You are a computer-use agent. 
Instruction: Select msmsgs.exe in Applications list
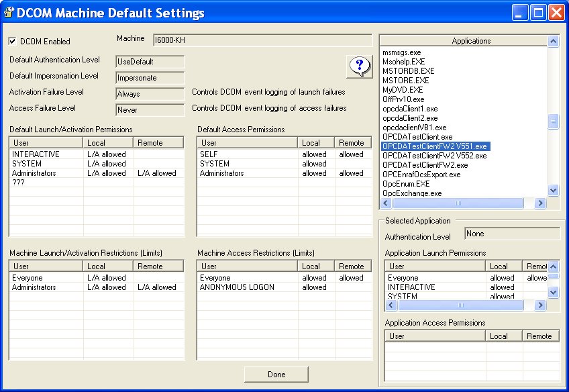401,52
